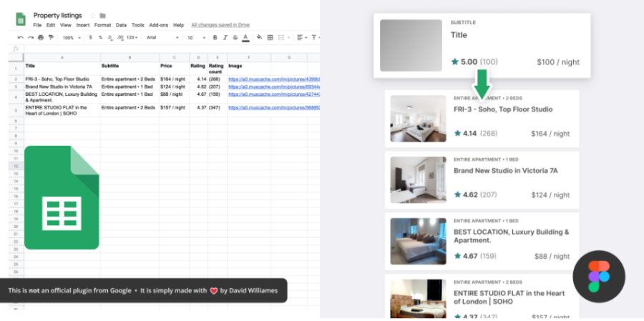Click into the fx formula bar

(172, 49)
